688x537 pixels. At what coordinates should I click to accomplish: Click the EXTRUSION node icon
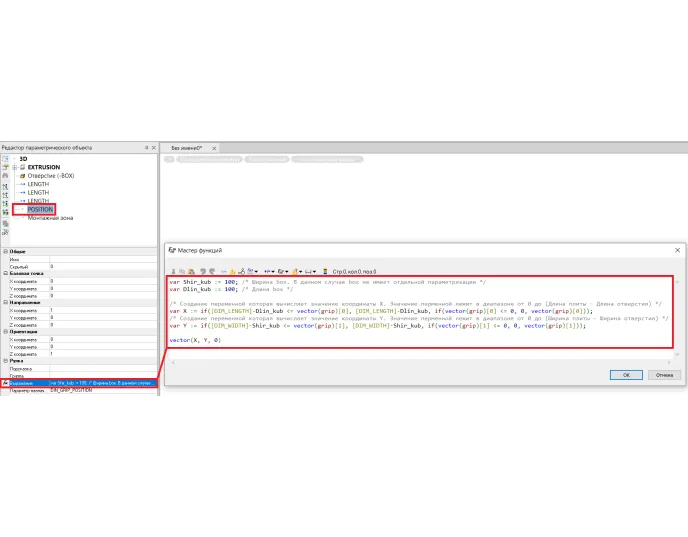(x=23, y=167)
